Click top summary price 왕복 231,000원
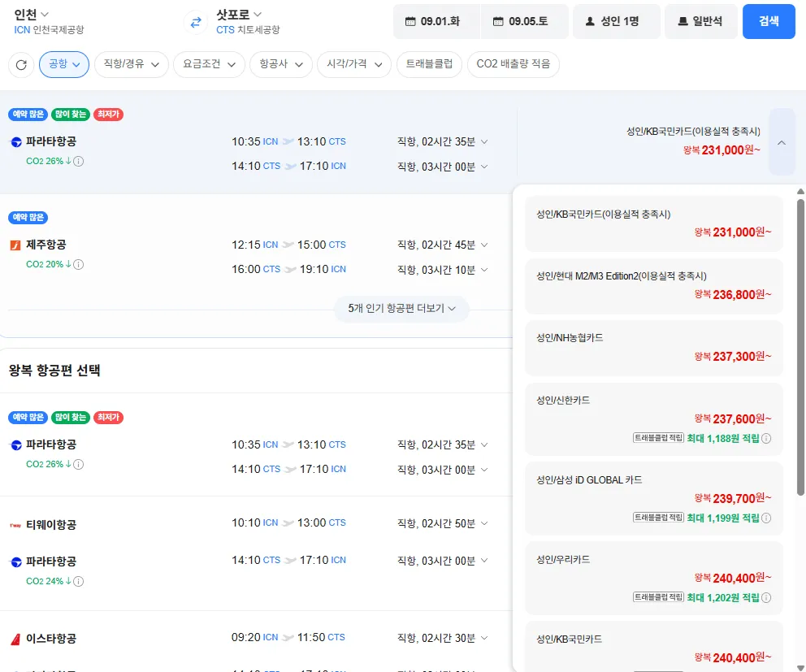The width and height of the screenshot is (806, 672). coord(721,150)
